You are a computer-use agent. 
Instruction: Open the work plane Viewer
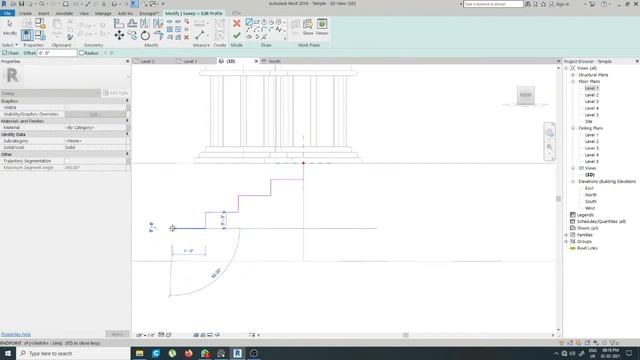click(x=322, y=27)
